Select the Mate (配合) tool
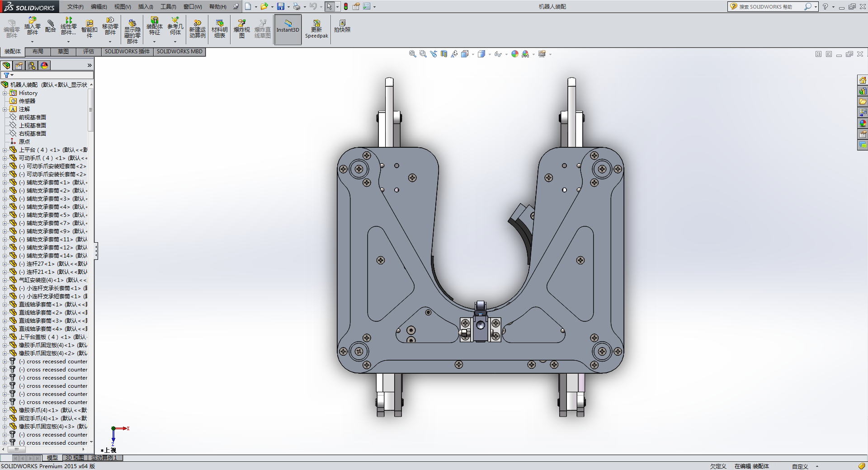The width and height of the screenshot is (868, 470). (x=50, y=26)
